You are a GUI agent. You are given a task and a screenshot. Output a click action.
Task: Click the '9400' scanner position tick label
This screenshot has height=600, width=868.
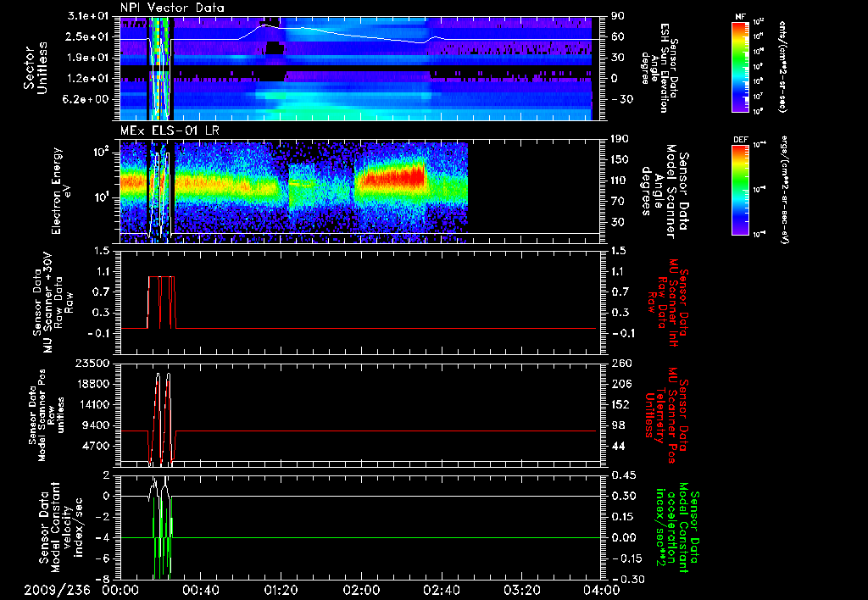96,425
